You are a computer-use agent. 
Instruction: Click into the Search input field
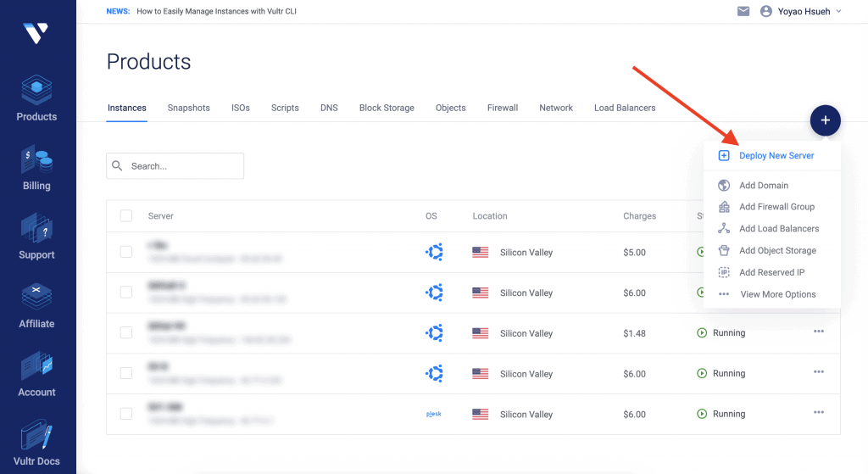coord(182,166)
